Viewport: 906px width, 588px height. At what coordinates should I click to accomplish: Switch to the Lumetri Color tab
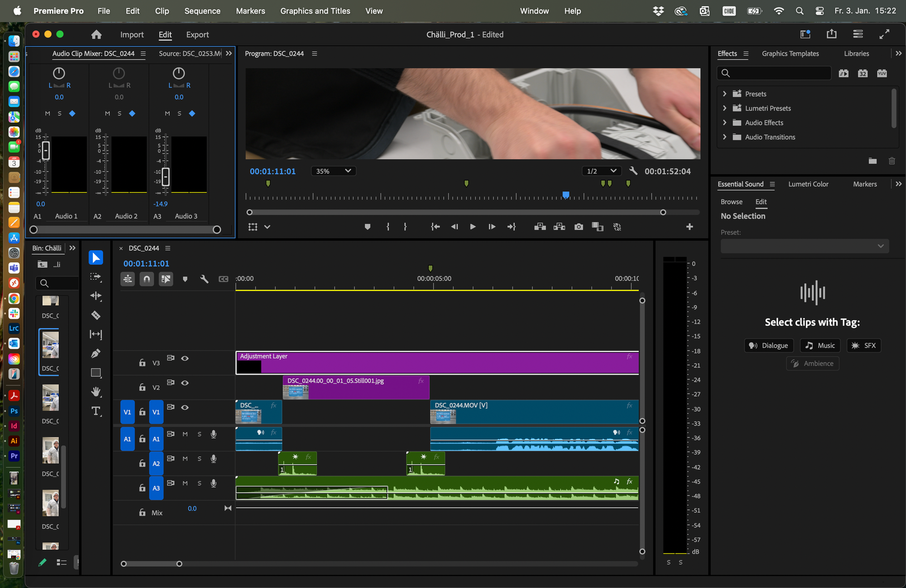coord(808,184)
